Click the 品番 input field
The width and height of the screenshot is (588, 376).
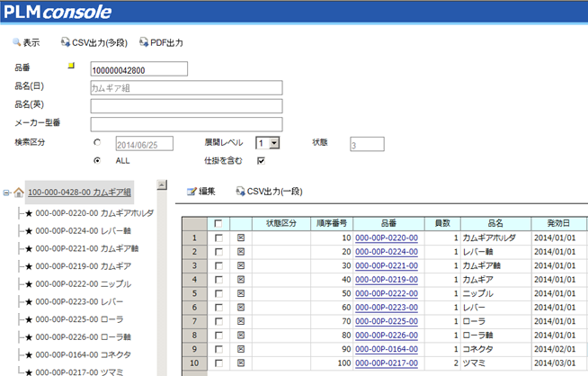(x=138, y=69)
